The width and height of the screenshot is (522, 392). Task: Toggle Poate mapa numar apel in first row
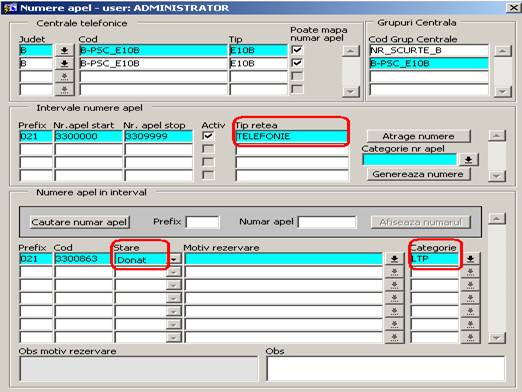tap(297, 50)
